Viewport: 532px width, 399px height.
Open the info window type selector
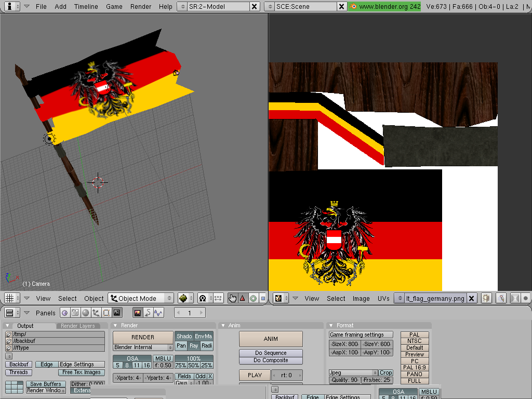[12, 6]
